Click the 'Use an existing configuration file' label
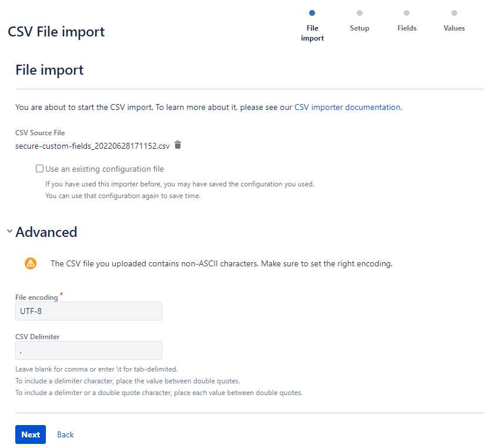The width and height of the screenshot is (499, 448). [x=105, y=169]
